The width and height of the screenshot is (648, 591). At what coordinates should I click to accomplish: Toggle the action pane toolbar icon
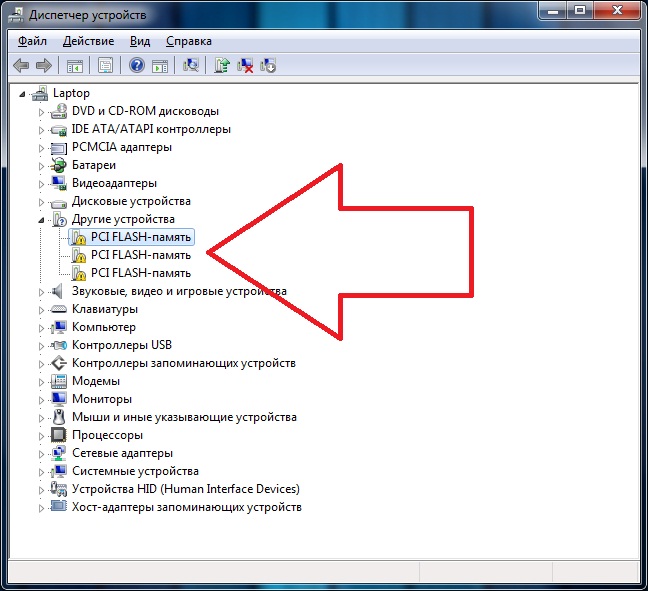pos(160,65)
